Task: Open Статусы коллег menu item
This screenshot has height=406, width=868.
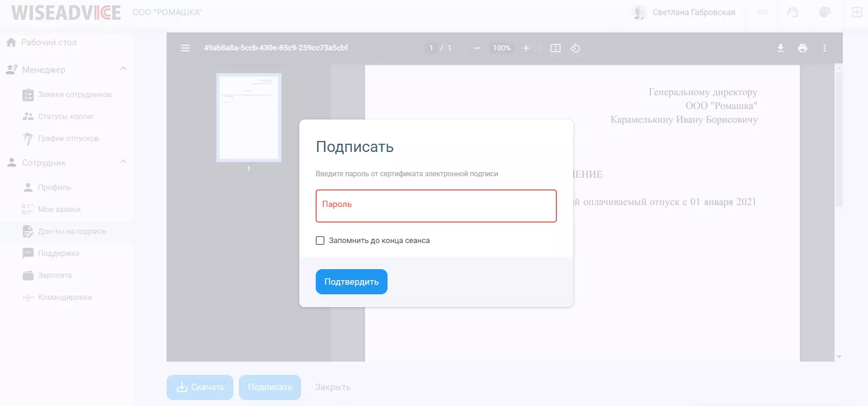Action: coord(66,117)
